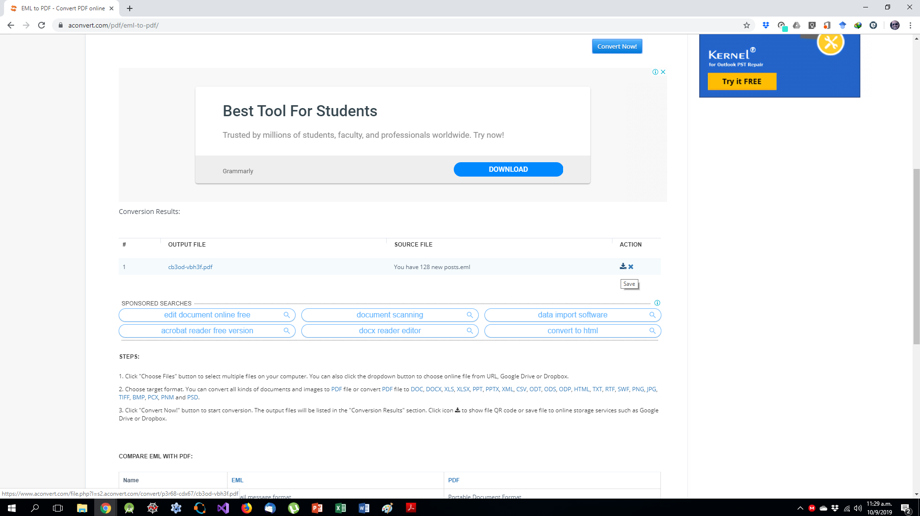Bookmark this page with the star icon
The height and width of the screenshot is (516, 920).
point(746,25)
